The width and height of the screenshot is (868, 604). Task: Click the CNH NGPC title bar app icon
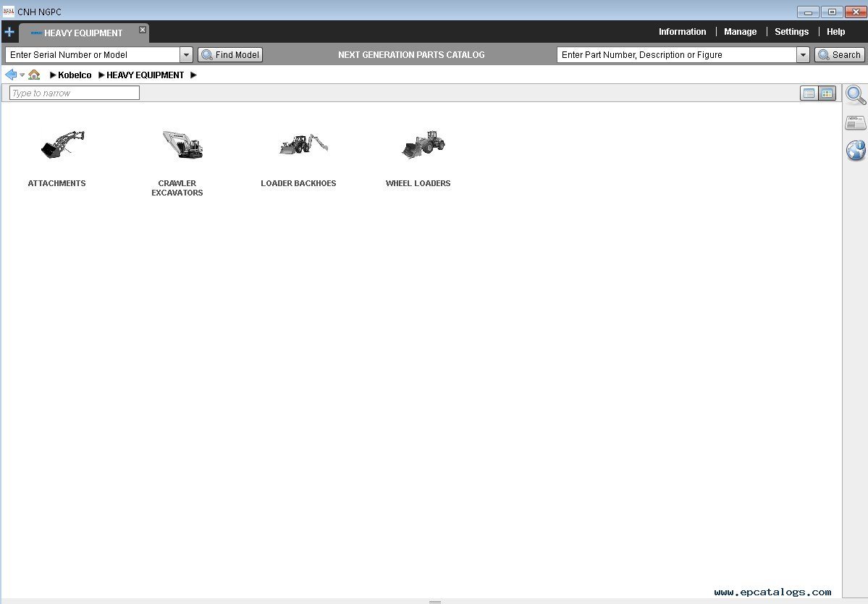click(8, 11)
